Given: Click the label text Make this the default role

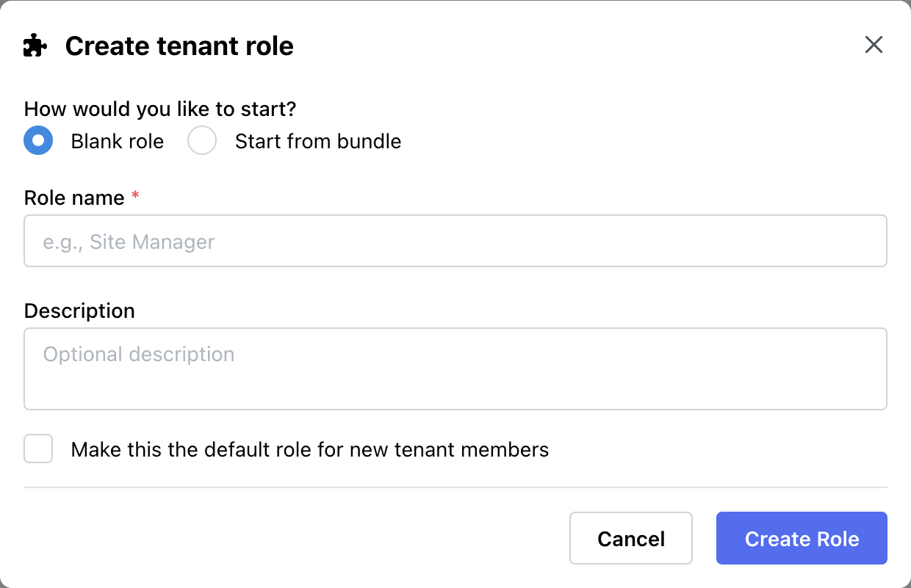Looking at the screenshot, I should [309, 449].
